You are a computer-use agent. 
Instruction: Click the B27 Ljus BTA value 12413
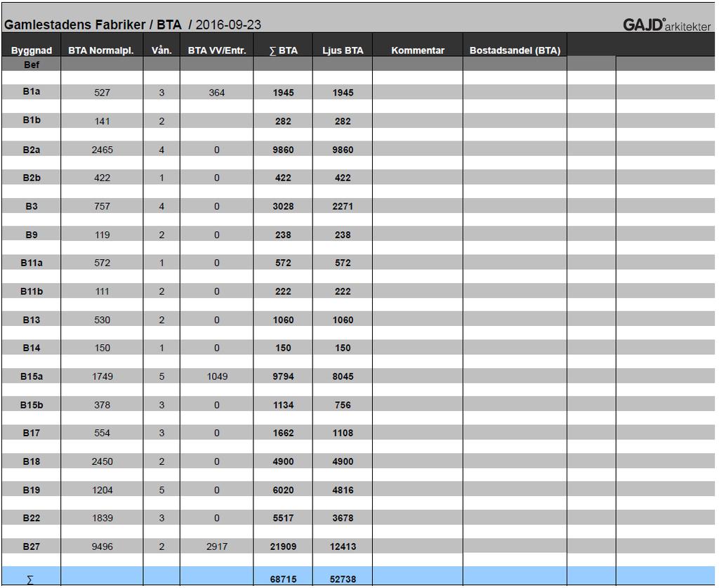[343, 547]
